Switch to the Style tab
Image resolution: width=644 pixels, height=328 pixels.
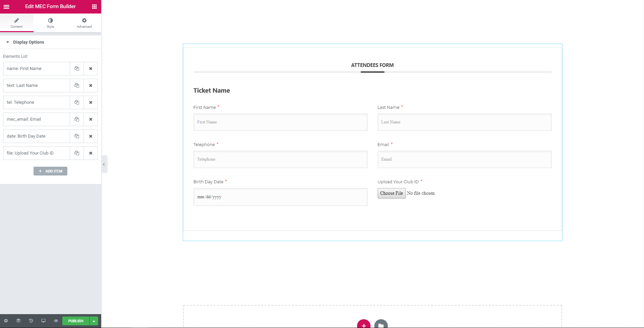pos(50,23)
